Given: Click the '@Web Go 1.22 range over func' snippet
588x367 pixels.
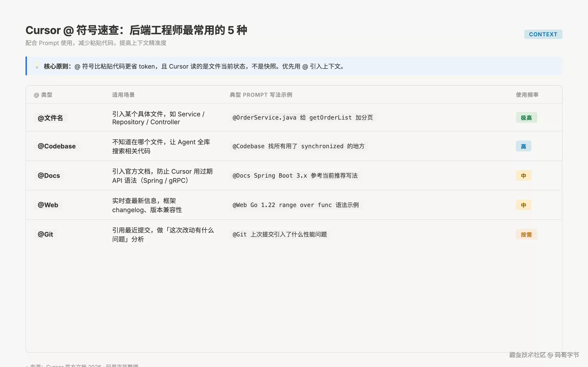Looking at the screenshot, I should click(295, 205).
